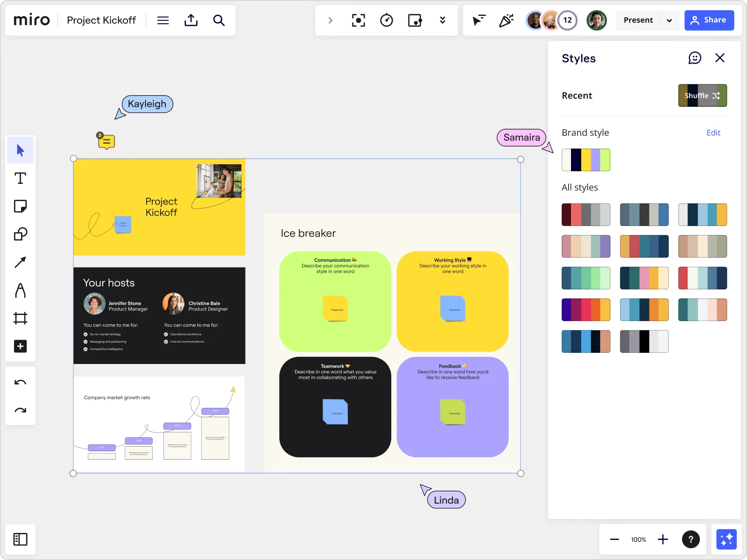This screenshot has width=747, height=560.
Task: Select the Your hosts dark frame
Action: tap(159, 315)
